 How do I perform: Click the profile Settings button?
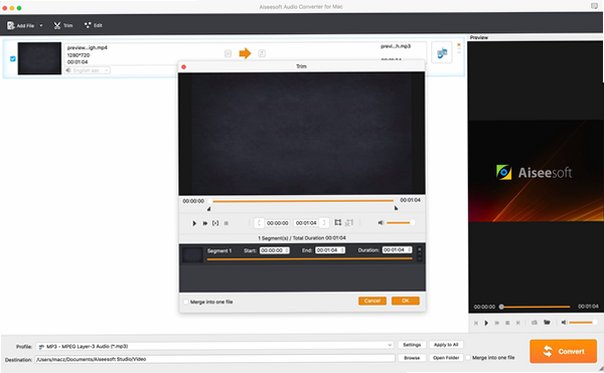(412, 345)
